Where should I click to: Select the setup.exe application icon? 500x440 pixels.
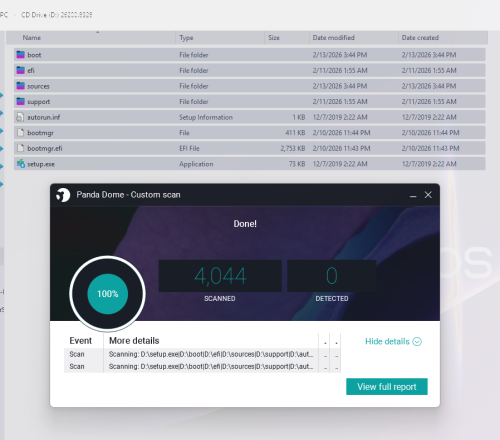[21, 164]
